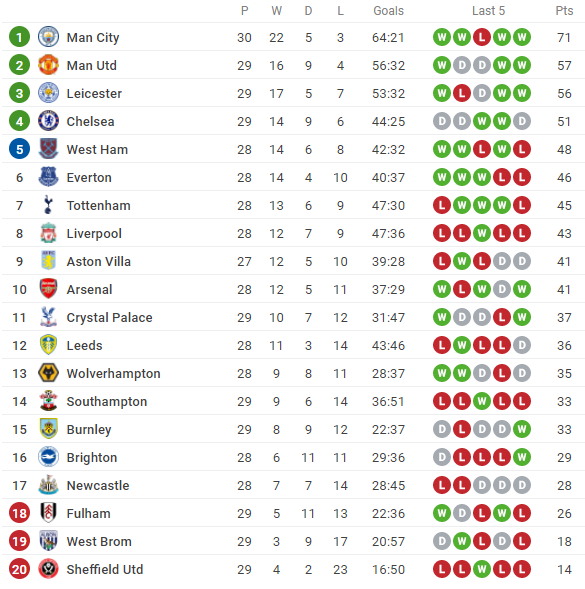Click the Wolverhampton wolf crest
Viewport: 585px width, 589px height.
click(48, 373)
